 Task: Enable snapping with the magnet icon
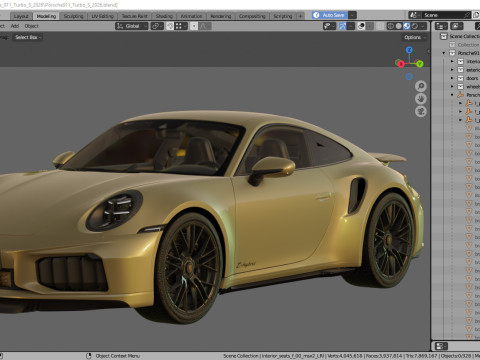[170, 26]
